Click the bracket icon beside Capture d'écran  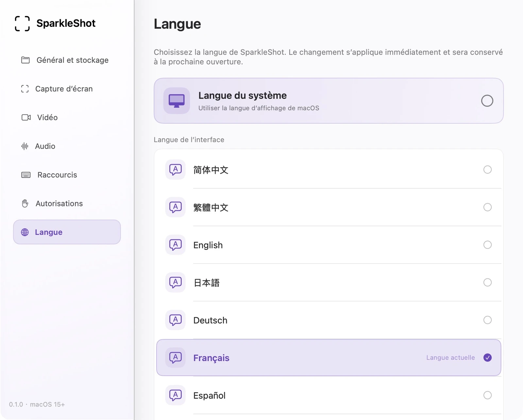point(25,89)
